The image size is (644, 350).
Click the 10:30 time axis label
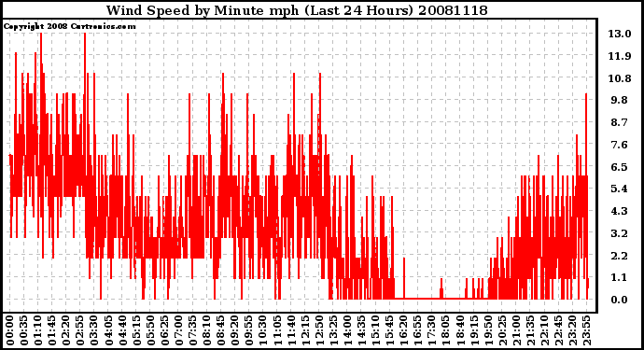coord(263,330)
